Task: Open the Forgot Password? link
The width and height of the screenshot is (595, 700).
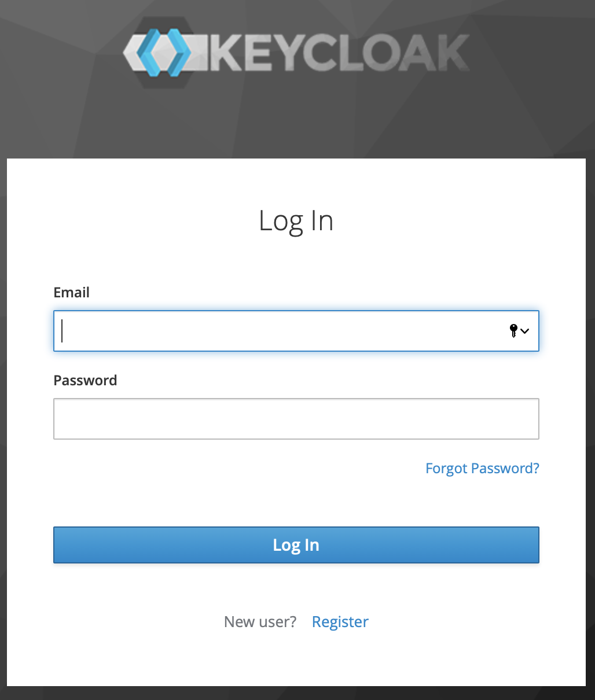Action: point(482,469)
